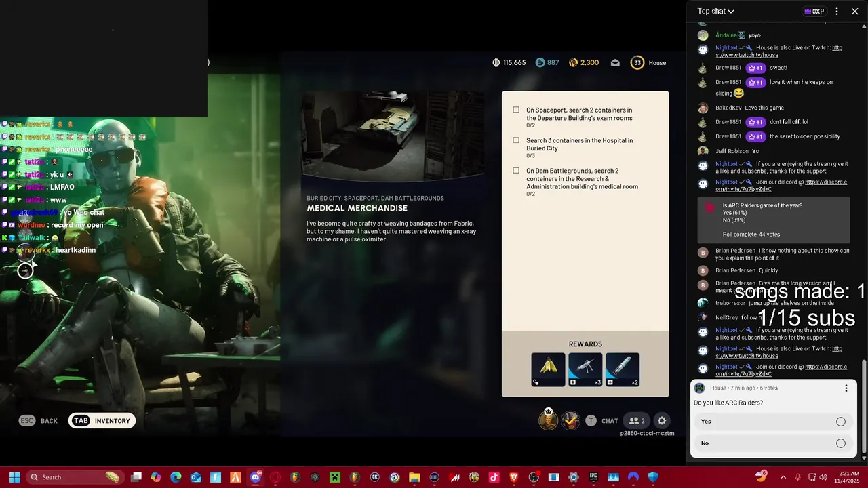The height and width of the screenshot is (488, 868).
Task: Open Epic Games Launcher from the taskbar
Action: click(593, 477)
